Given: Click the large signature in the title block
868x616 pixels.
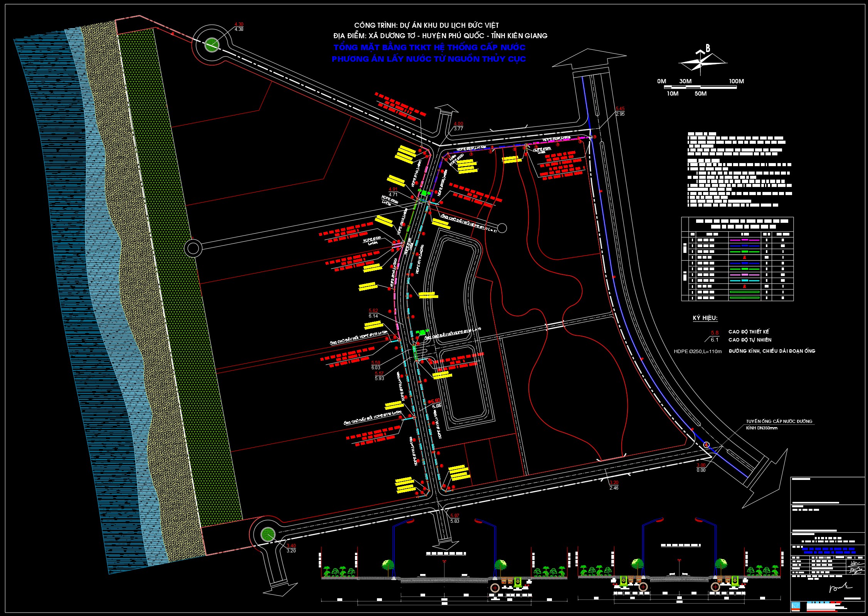Looking at the screenshot, I should click(840, 587).
